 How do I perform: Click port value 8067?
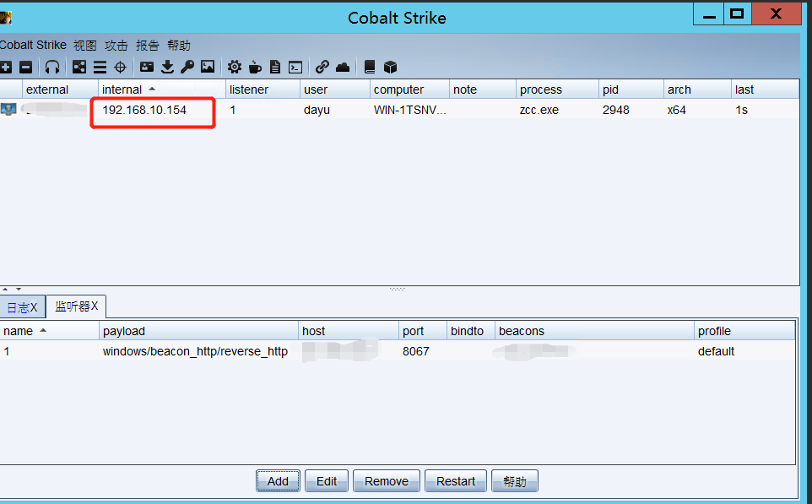click(x=416, y=351)
